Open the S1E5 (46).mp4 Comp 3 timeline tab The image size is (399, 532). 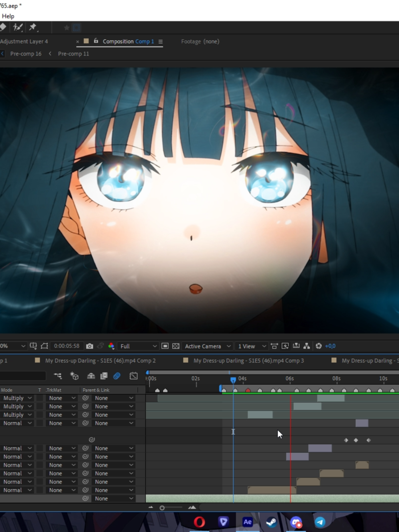tap(248, 361)
